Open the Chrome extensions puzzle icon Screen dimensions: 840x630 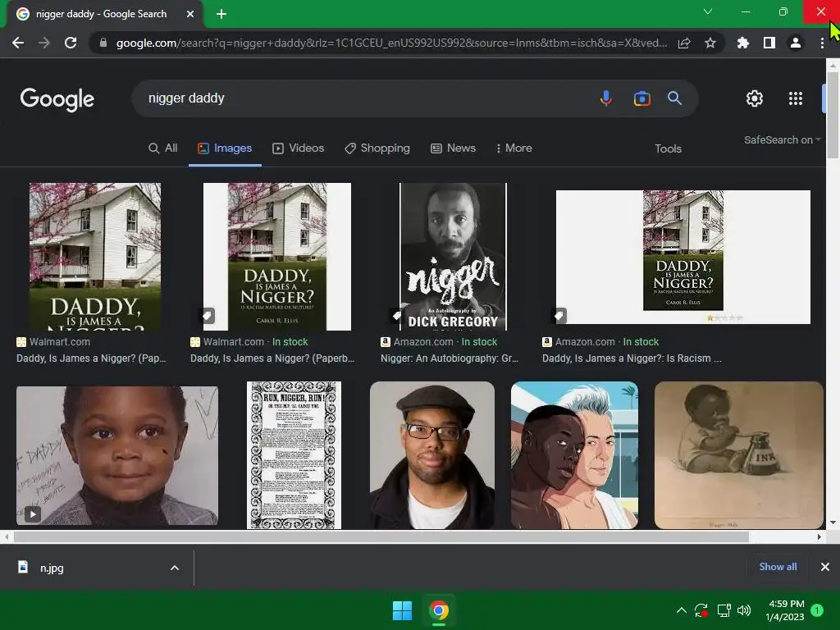[743, 43]
